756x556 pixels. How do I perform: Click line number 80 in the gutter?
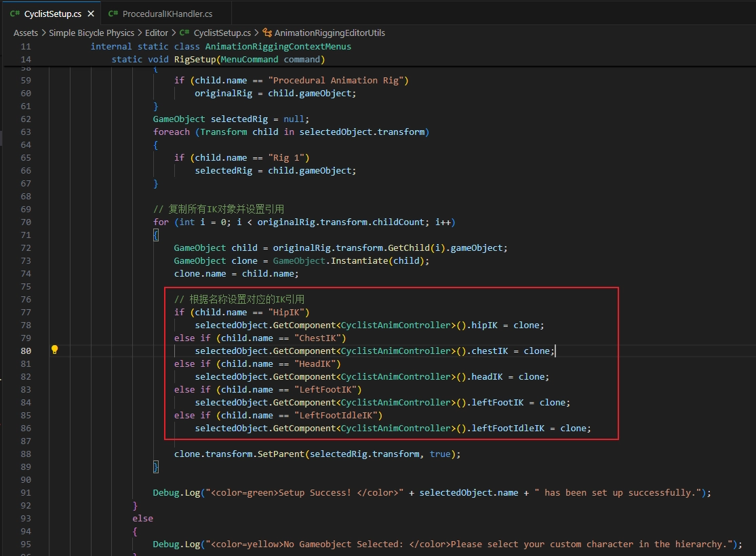point(26,351)
